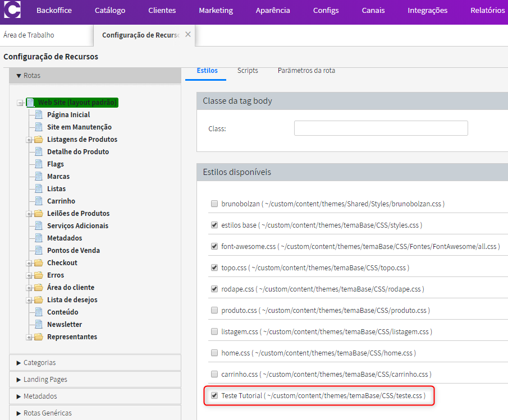The width and height of the screenshot is (508, 420).
Task: Click the Listagens de Produtos folder icon
Action: coord(39,140)
